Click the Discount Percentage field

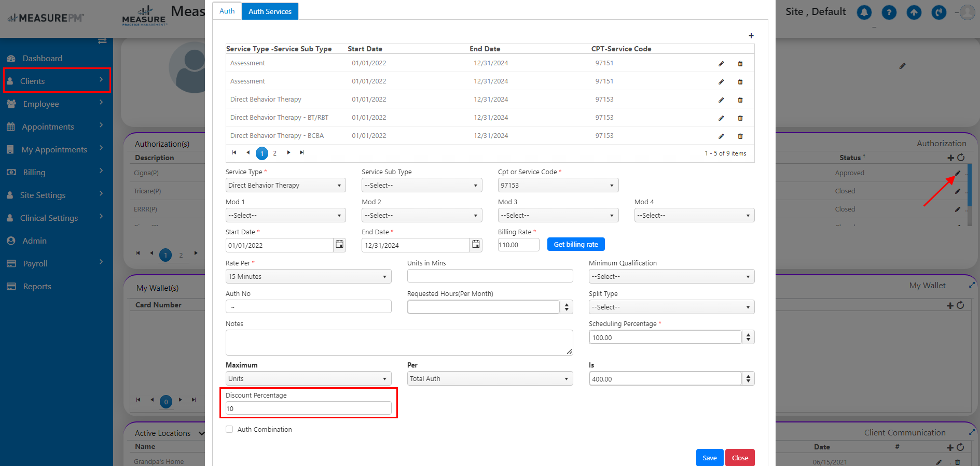click(308, 408)
